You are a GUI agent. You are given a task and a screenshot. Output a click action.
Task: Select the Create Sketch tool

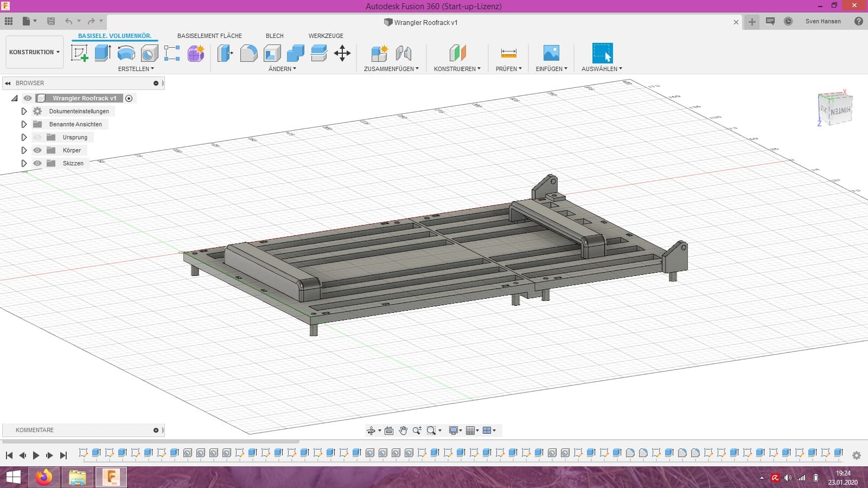tap(80, 53)
